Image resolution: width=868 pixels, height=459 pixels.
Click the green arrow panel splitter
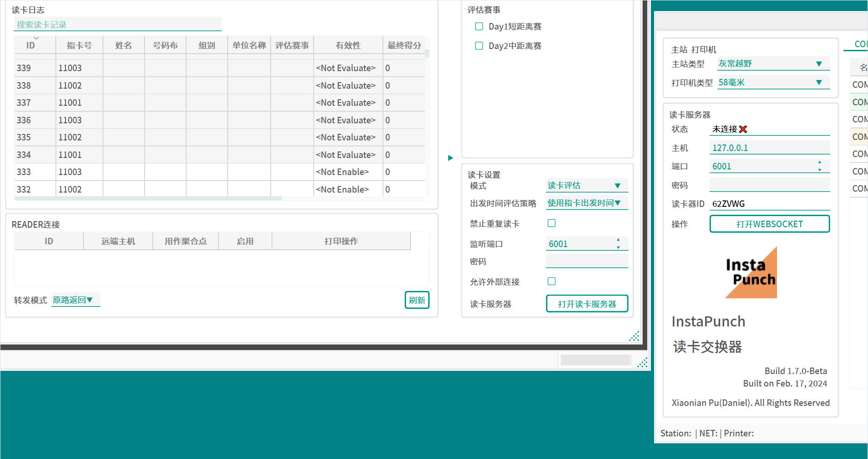click(450, 158)
